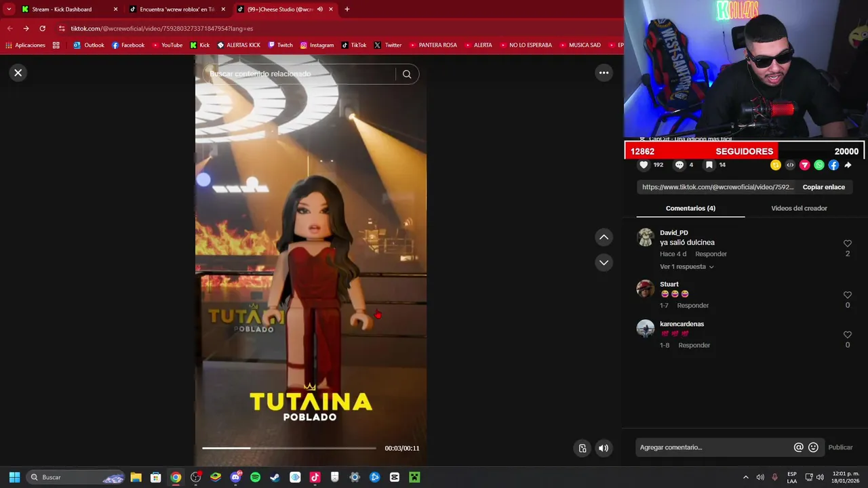This screenshot has width=868, height=488.
Task: Open the emoji picker smiley icon
Action: point(813,447)
